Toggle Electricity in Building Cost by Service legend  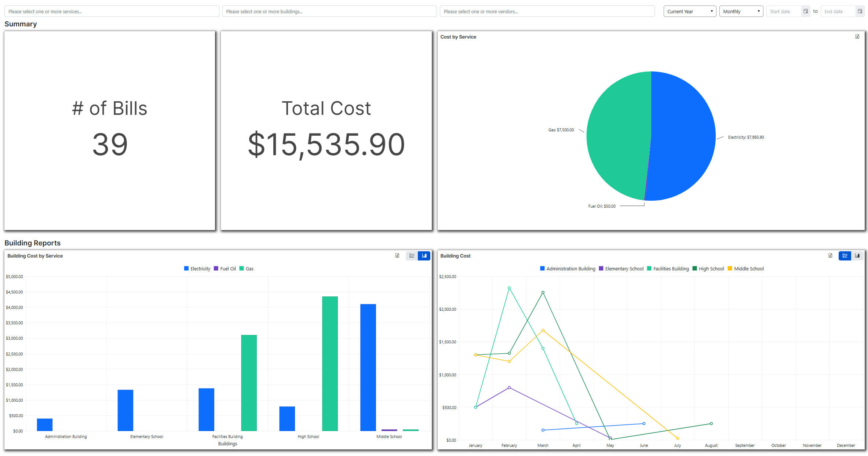[197, 268]
